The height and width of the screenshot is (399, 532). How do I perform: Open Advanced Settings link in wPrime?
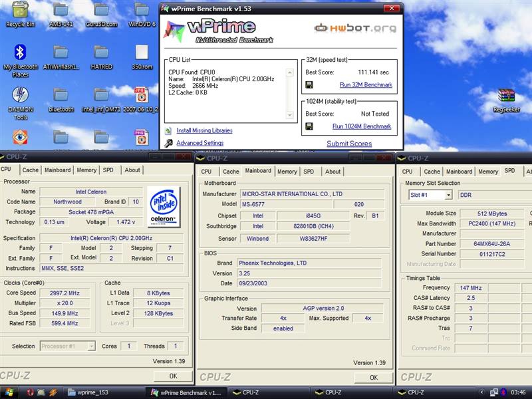click(200, 143)
